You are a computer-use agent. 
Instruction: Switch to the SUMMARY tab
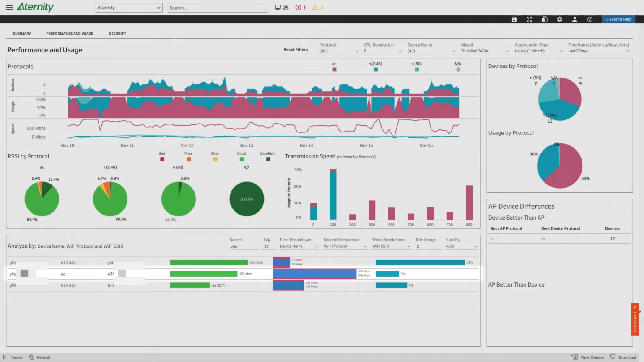click(x=22, y=34)
